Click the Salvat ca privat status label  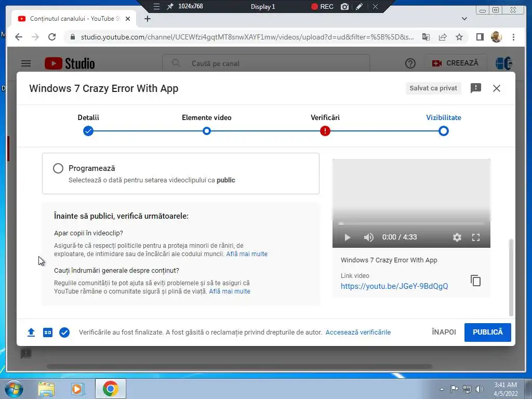[x=433, y=88]
